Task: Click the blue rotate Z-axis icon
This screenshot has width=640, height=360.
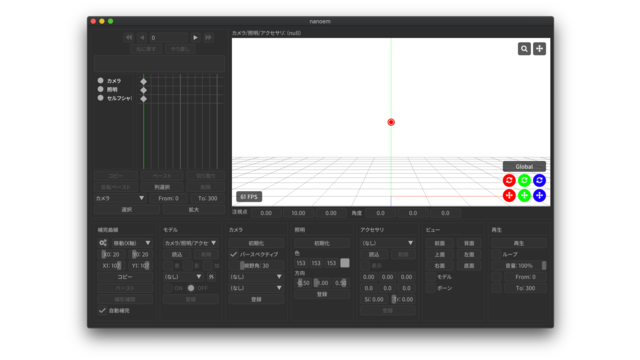Action: pos(539,180)
